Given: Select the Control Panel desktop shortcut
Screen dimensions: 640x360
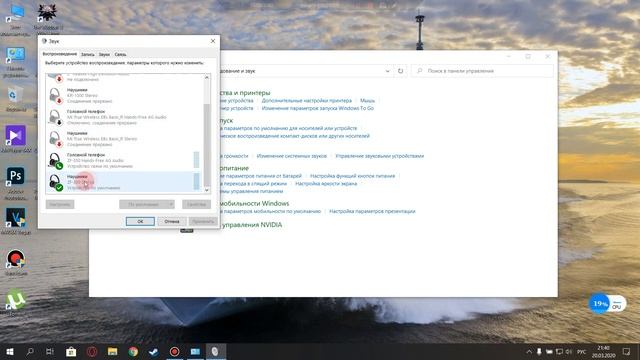Looking at the screenshot, I should click(x=16, y=55).
